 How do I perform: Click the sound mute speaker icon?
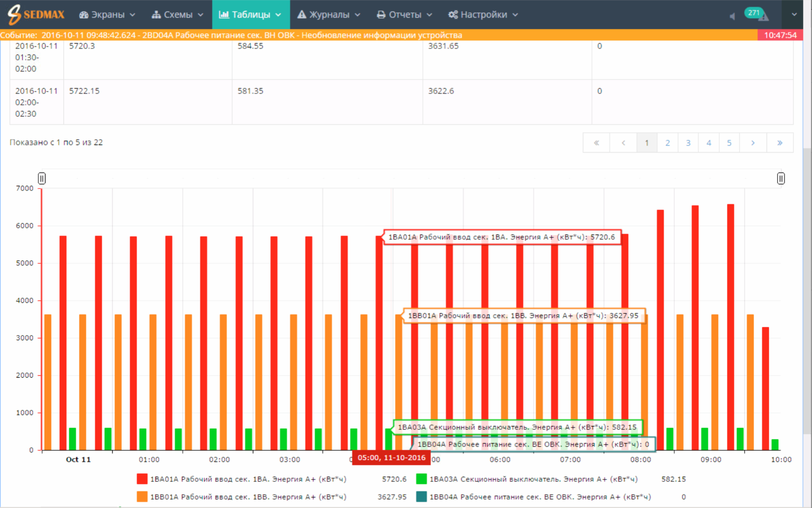(x=732, y=16)
